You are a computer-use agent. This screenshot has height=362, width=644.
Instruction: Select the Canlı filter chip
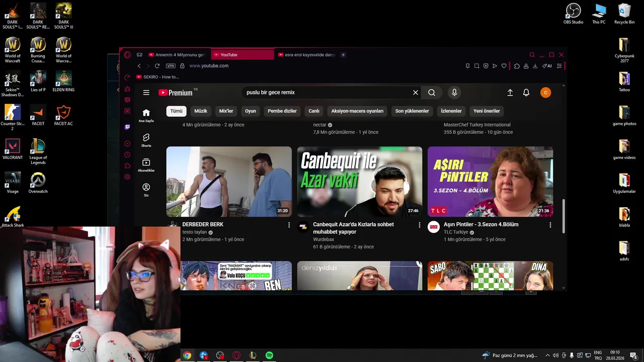(x=314, y=111)
